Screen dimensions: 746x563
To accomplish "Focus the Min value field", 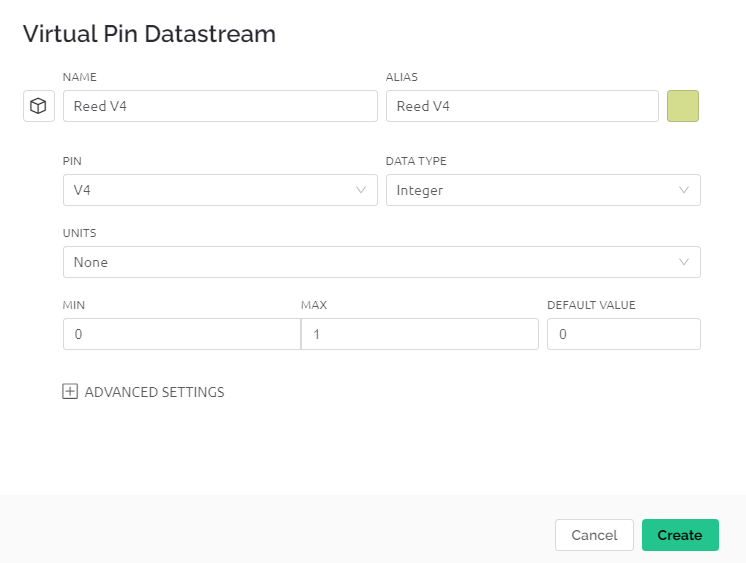I will coord(182,334).
